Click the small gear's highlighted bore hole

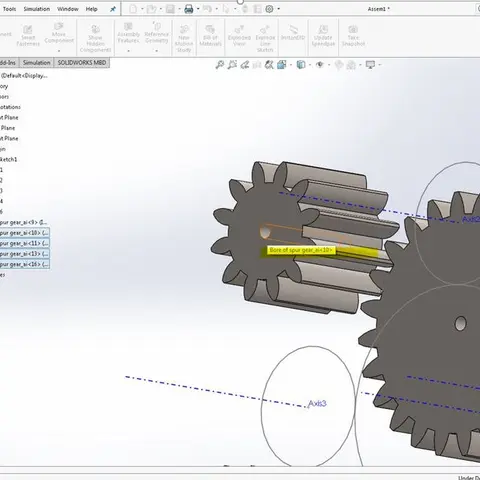[x=265, y=232]
